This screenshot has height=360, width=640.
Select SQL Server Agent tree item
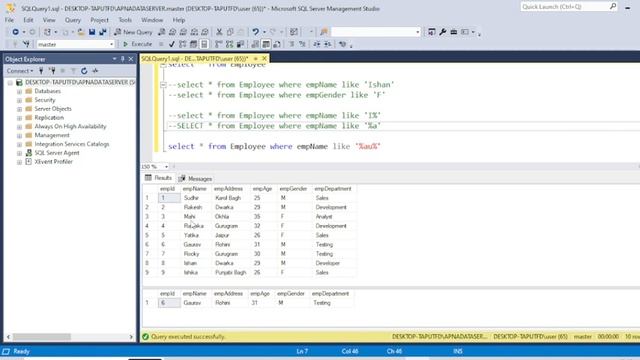point(57,153)
